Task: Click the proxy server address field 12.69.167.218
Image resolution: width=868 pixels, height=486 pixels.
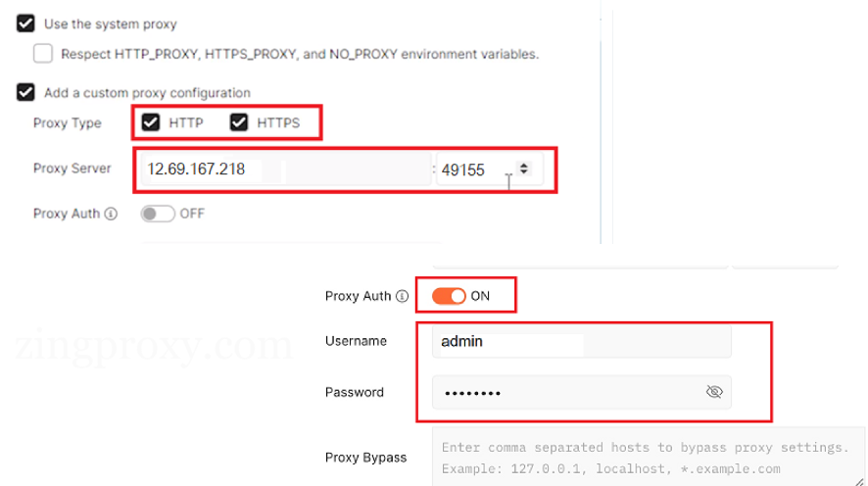Action: tap(286, 169)
